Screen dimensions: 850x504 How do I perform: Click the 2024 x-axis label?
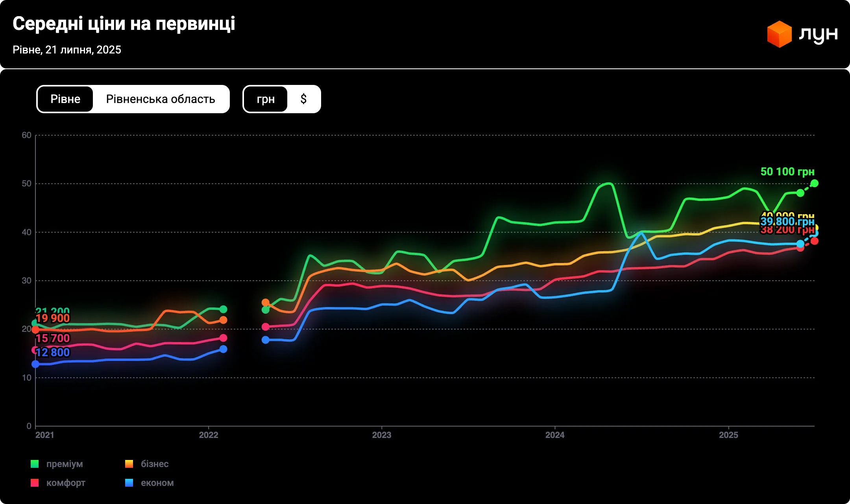click(554, 435)
